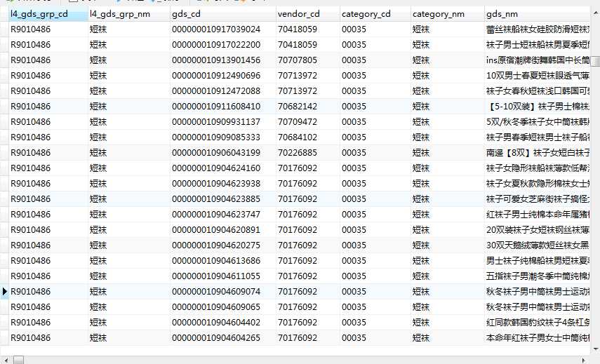This screenshot has height=364, width=600.
Task: Click the current-row arrow marker beside 000000010904609074
Action: 4,291
